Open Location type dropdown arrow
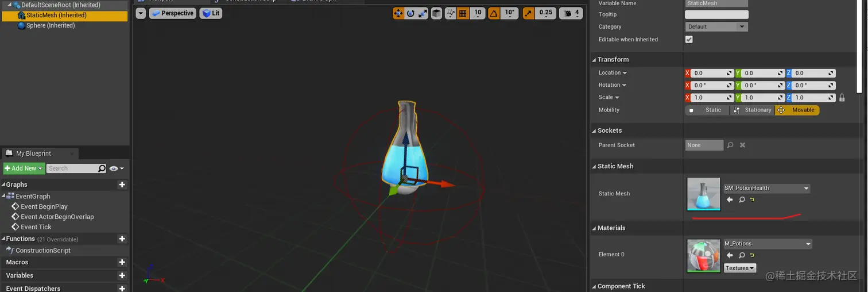The width and height of the screenshot is (868, 292). point(625,73)
